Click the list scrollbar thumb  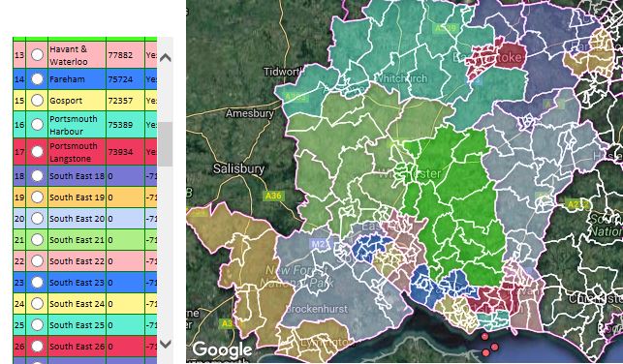coord(166,144)
